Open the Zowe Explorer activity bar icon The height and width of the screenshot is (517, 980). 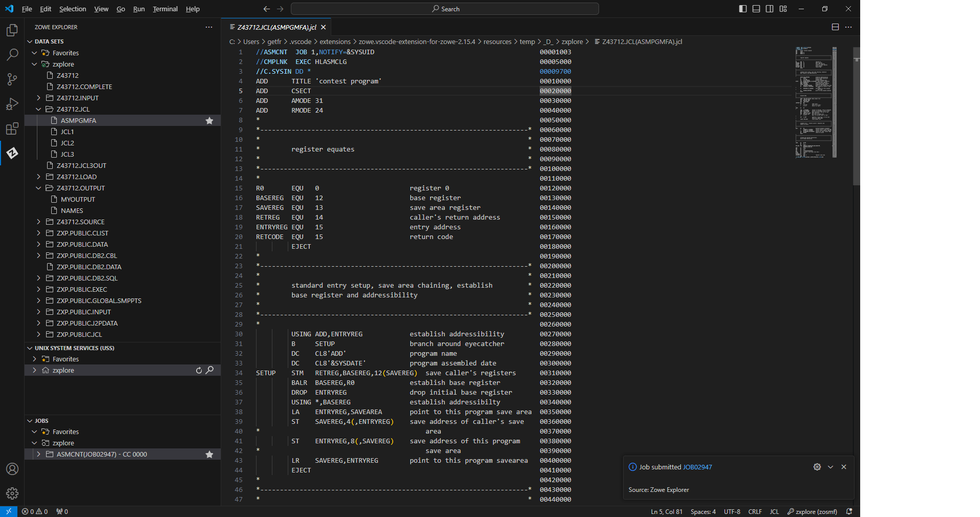pyautogui.click(x=12, y=153)
